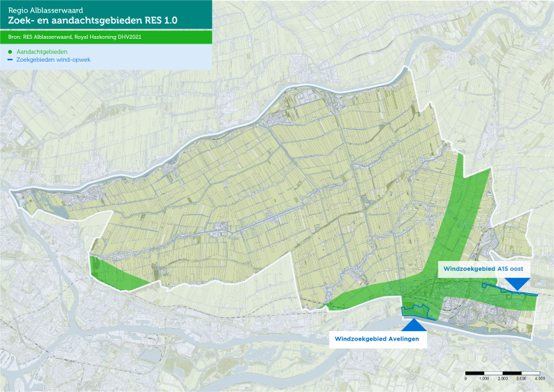The width and height of the screenshot is (554, 392).
Task: Select the 'Windzoekgebied Avelingen' label
Action: point(377,339)
